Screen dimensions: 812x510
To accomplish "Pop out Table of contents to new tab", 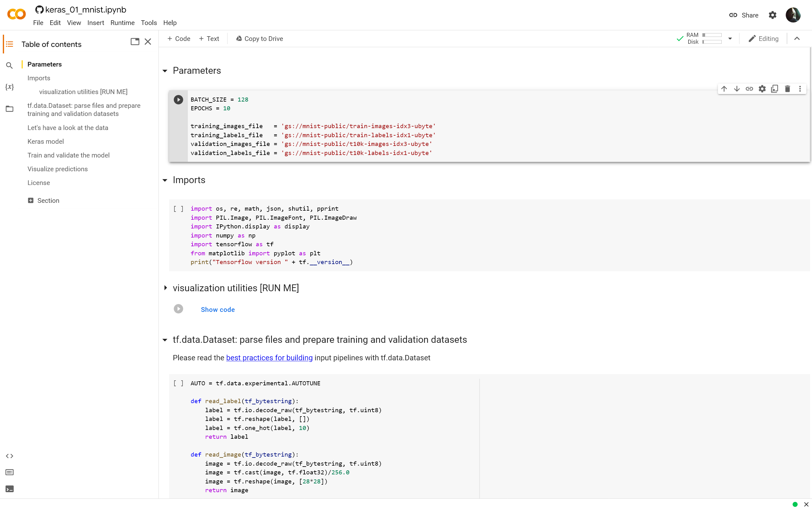I will click(135, 42).
